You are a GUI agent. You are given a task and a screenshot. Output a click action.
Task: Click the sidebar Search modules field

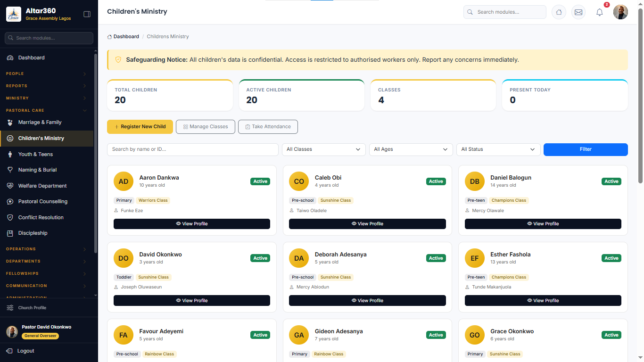tap(49, 38)
